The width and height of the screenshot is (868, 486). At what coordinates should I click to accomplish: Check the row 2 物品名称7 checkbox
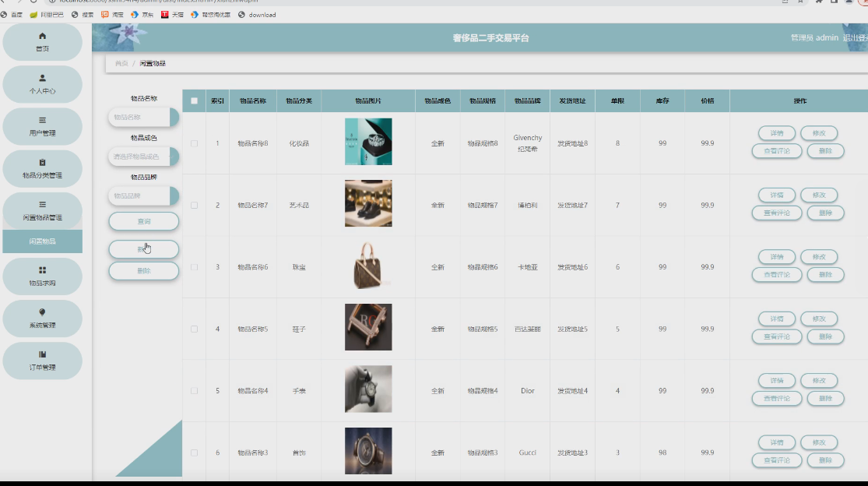tap(195, 206)
